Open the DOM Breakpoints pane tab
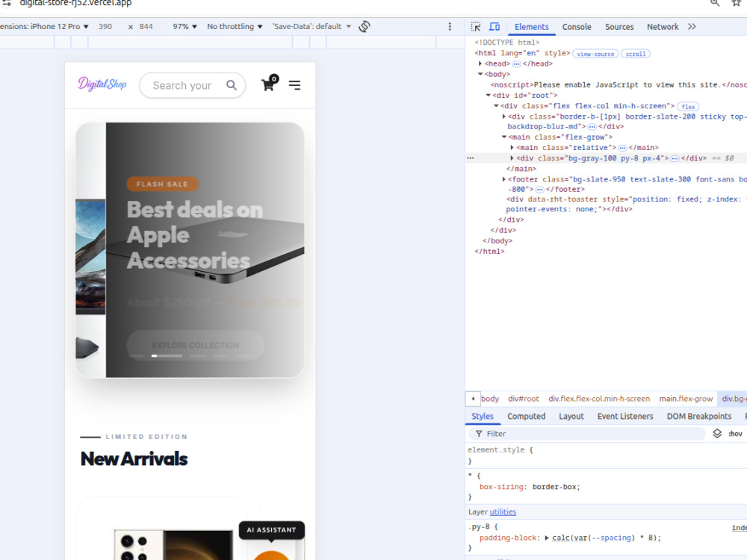747x560 pixels. [699, 416]
